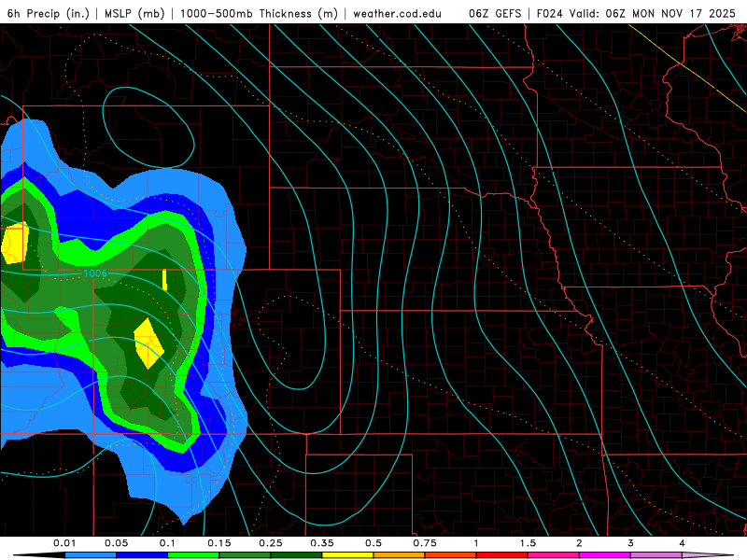This screenshot has height=560, width=747.
Task: Select the magenta legend swatch after 2
Action: point(605,555)
